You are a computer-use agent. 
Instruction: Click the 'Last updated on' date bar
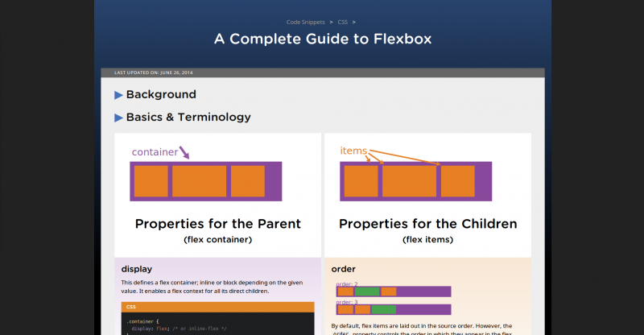point(154,72)
